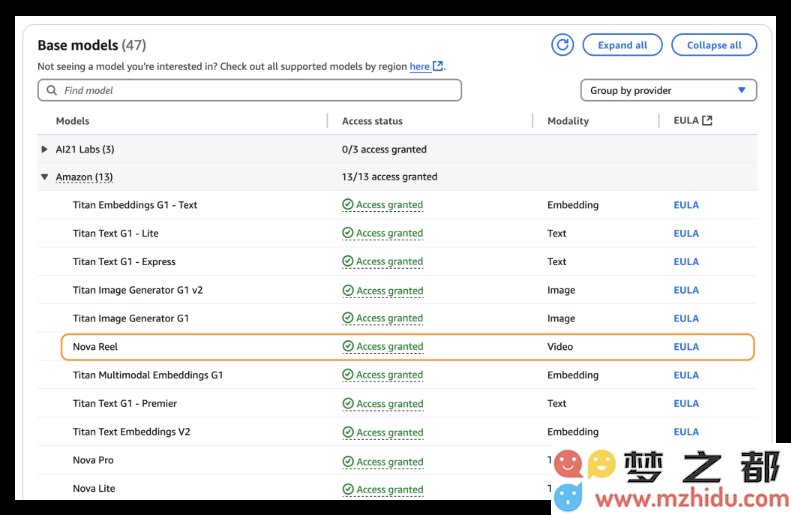Select the Nova Pro model name

(x=93, y=460)
